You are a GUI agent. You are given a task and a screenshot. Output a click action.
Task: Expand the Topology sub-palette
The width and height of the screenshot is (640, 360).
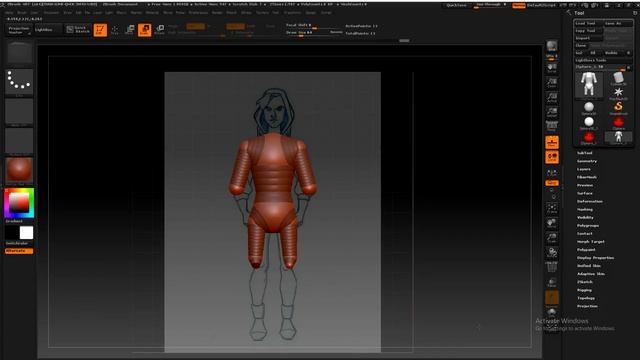tap(586, 298)
